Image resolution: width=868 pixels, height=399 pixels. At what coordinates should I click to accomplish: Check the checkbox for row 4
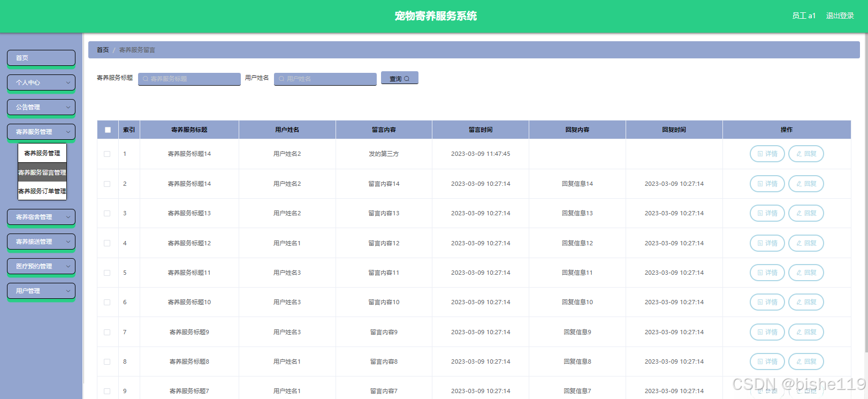(107, 243)
